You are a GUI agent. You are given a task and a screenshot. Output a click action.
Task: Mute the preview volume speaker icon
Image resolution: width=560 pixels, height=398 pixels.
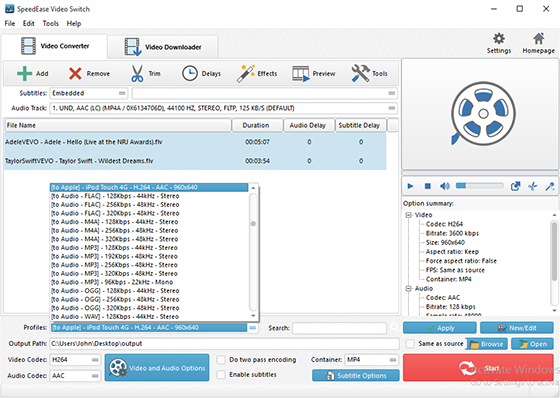[x=445, y=186]
